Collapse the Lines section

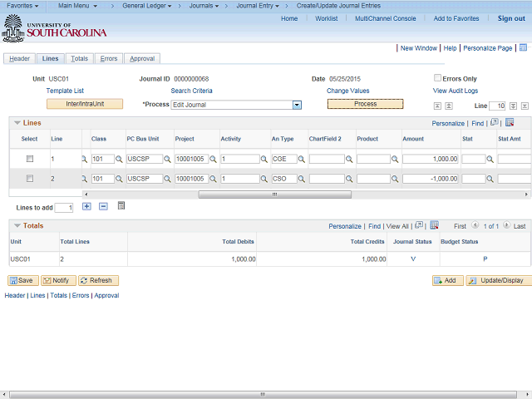pos(17,123)
